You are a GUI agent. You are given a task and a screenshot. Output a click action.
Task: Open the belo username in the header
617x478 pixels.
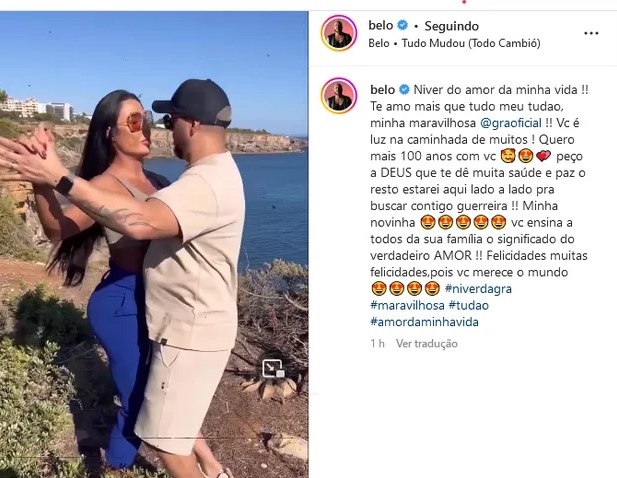click(381, 26)
